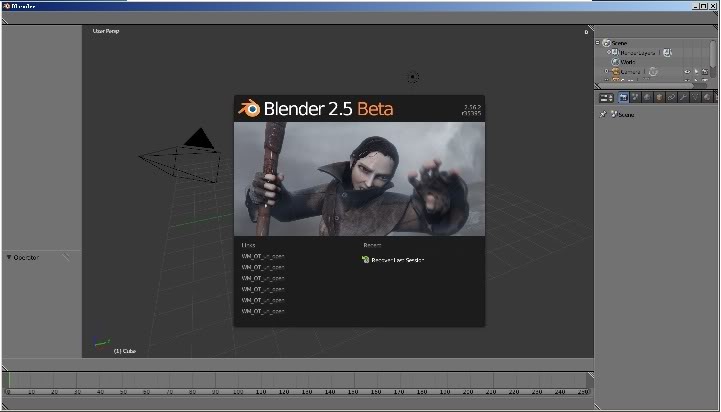Viewport: 721px width, 412px height.
Task: Click the Recent heading on the splash
Action: click(x=372, y=245)
